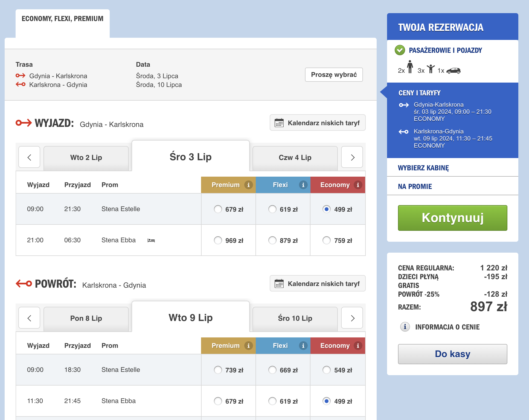This screenshot has width=529, height=420.
Task: Select Wto 9 Lip return tab
Action: tap(191, 317)
